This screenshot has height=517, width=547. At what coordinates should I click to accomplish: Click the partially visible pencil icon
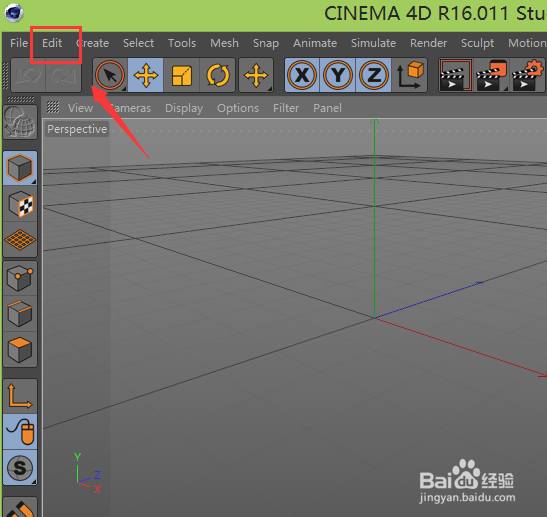[x=20, y=508]
